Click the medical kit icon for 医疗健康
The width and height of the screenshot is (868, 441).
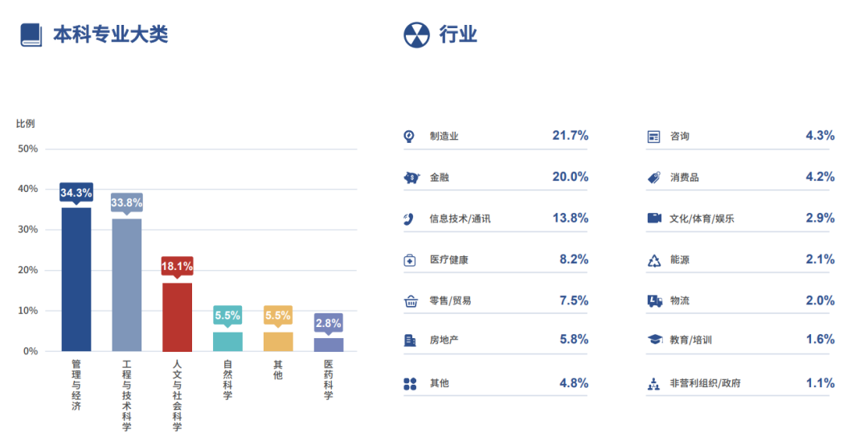tap(410, 260)
